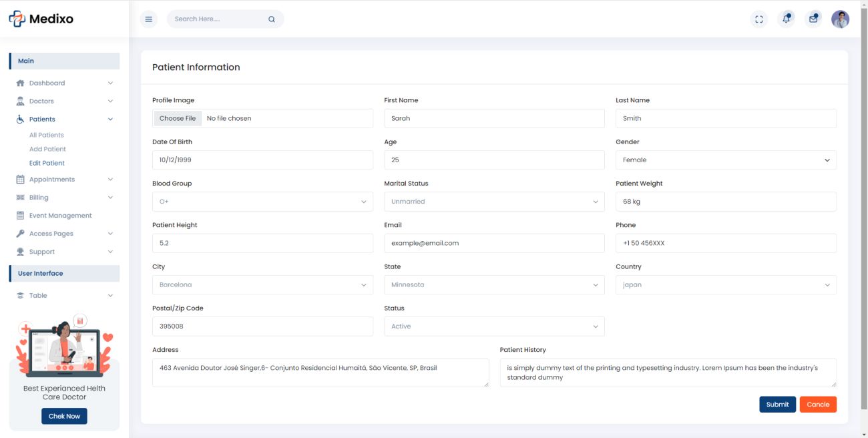Image resolution: width=868 pixels, height=438 pixels.
Task: Select Add Patient in the sidebar
Action: point(47,150)
